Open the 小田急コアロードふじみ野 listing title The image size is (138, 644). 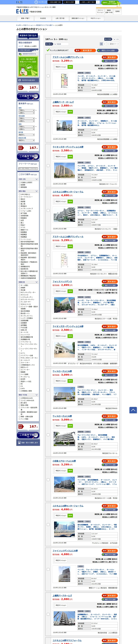[x=64, y=461]
